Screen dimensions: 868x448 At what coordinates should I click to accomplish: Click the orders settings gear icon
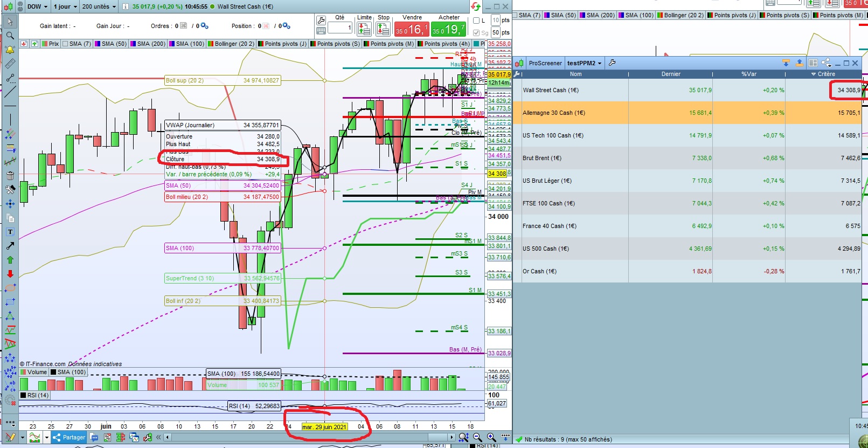(x=205, y=26)
